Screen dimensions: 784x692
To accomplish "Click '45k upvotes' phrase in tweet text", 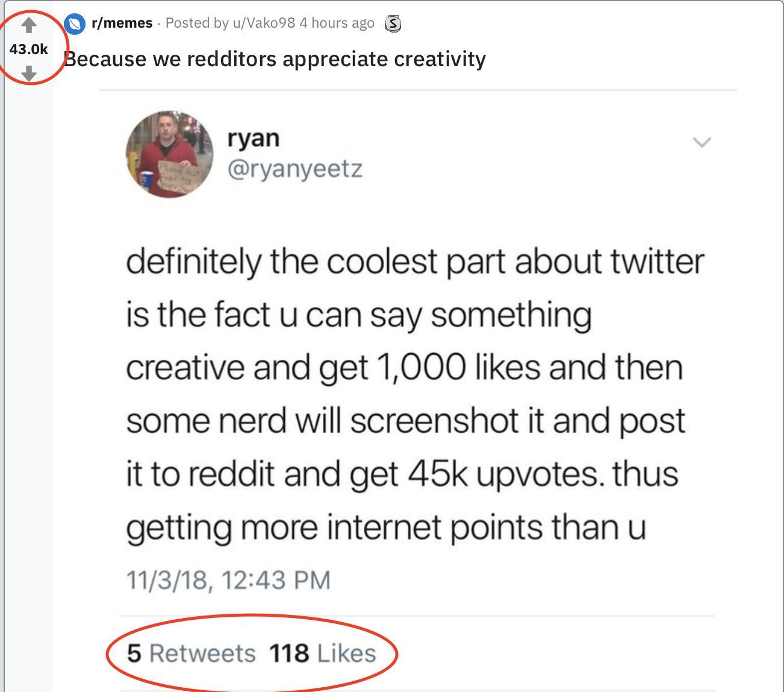I will pos(506,474).
